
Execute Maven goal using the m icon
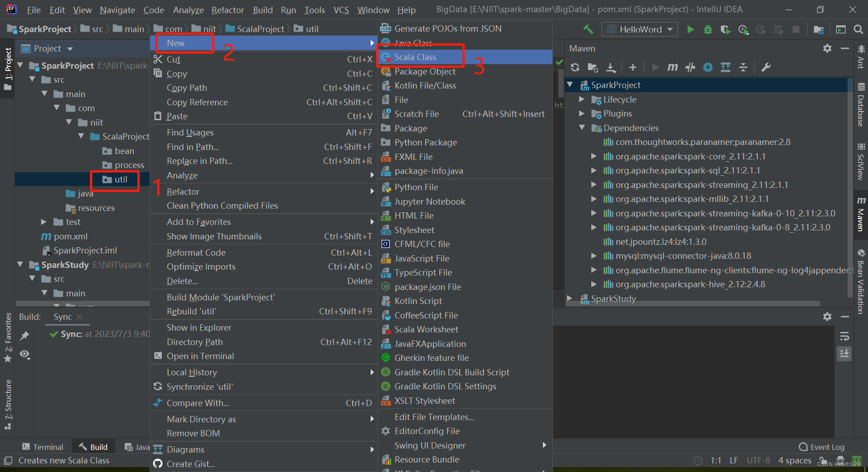(x=673, y=67)
